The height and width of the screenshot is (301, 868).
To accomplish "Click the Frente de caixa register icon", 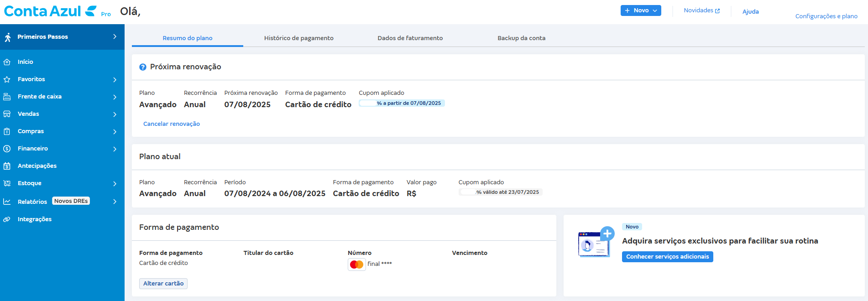I will 7,97.
